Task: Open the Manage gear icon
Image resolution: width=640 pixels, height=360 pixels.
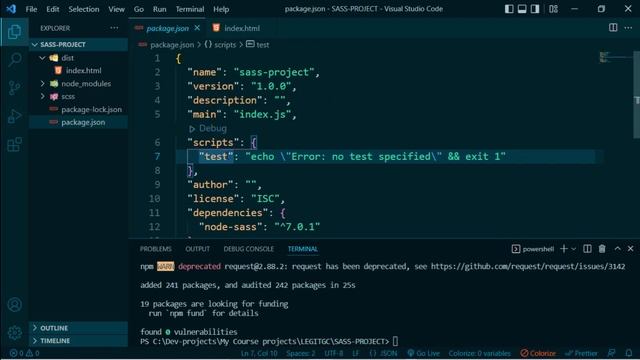Action: click(14, 332)
